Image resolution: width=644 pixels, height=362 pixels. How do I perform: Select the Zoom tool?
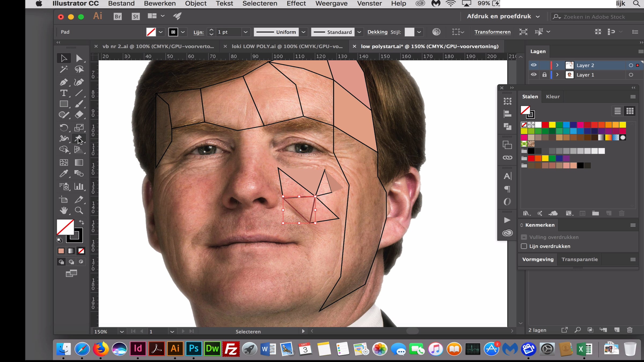79,210
